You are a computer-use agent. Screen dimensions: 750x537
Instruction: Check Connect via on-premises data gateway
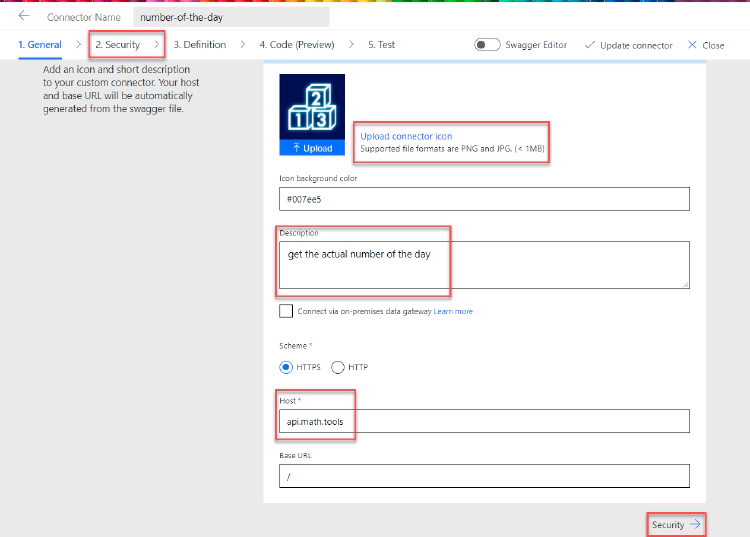point(286,311)
